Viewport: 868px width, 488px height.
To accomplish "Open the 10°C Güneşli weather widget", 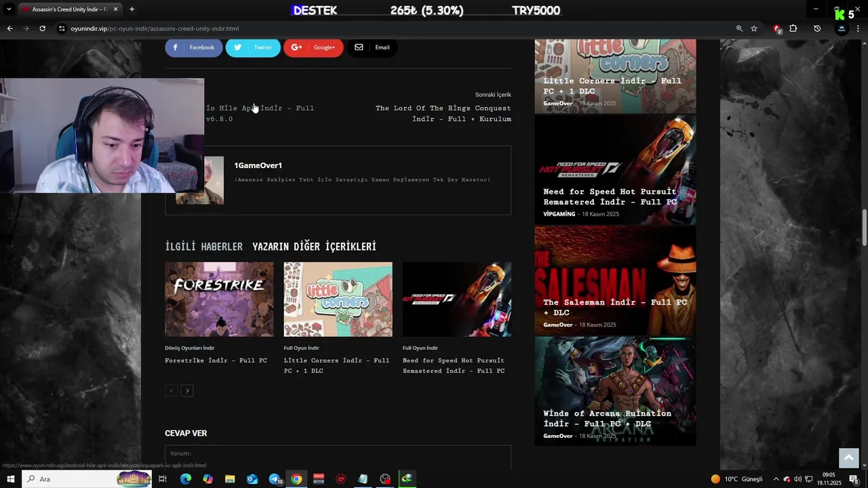I will pos(736,479).
